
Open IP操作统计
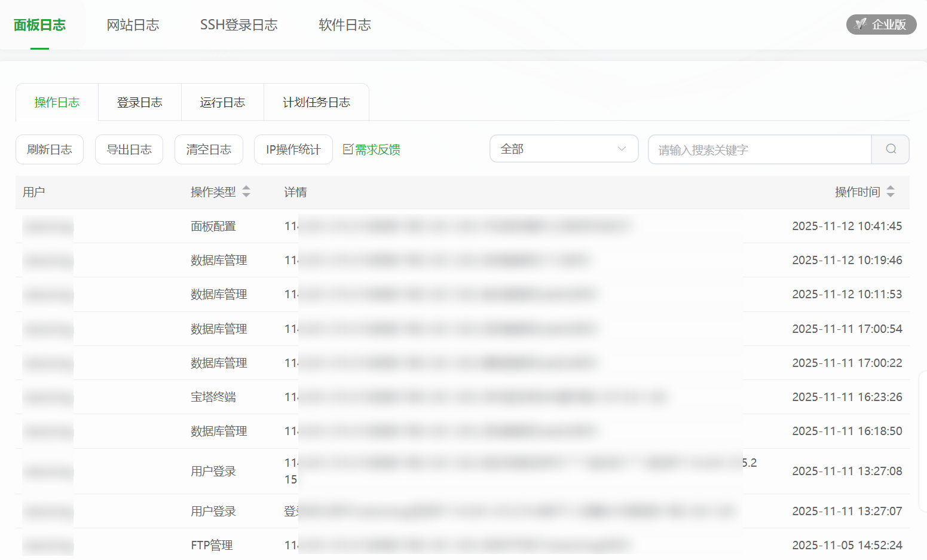point(293,149)
